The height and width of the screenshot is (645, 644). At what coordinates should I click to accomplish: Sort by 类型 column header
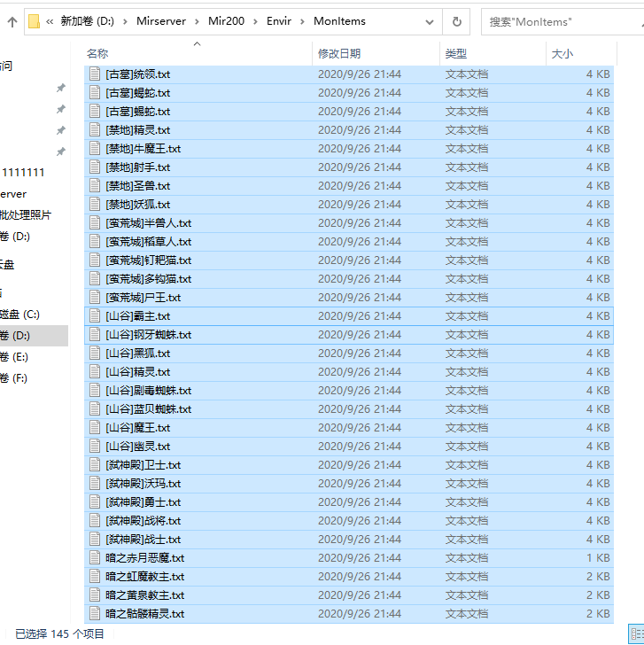tap(455, 53)
